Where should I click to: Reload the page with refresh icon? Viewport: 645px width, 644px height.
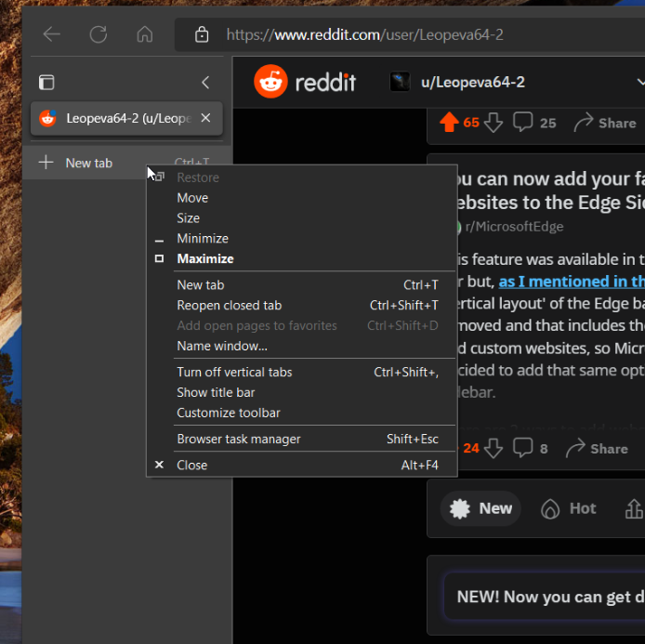(x=99, y=34)
